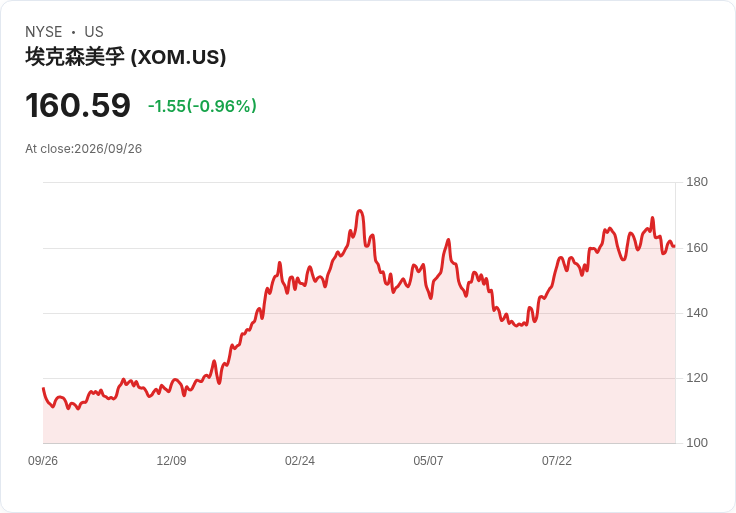Click the NYSE exchange label
Image resolution: width=736 pixels, height=513 pixels.
pos(44,32)
